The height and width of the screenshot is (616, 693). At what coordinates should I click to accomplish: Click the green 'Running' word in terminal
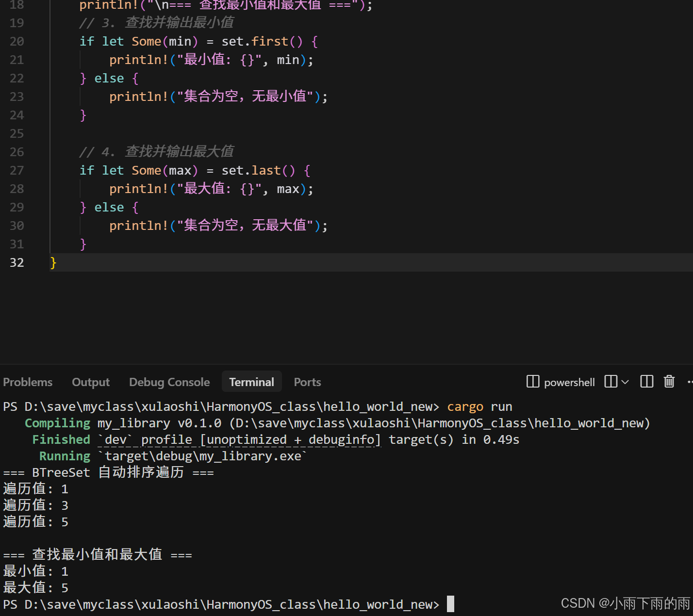(x=65, y=456)
